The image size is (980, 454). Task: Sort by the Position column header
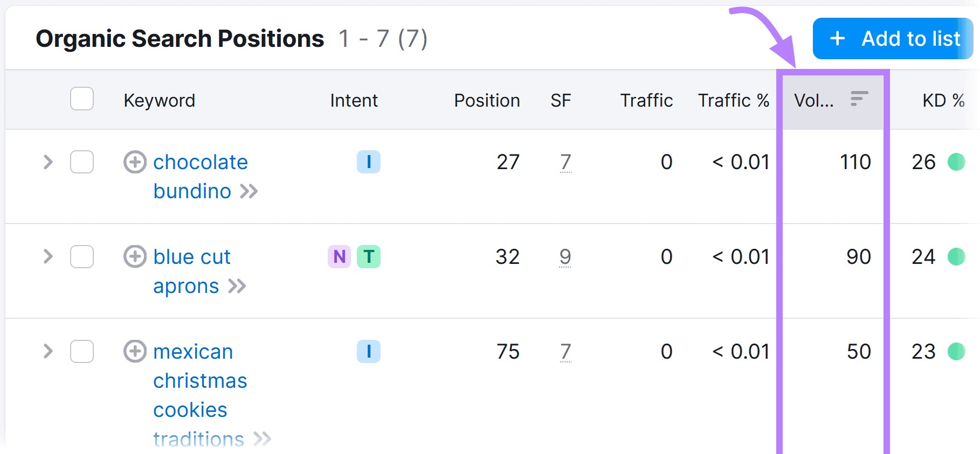coord(486,100)
